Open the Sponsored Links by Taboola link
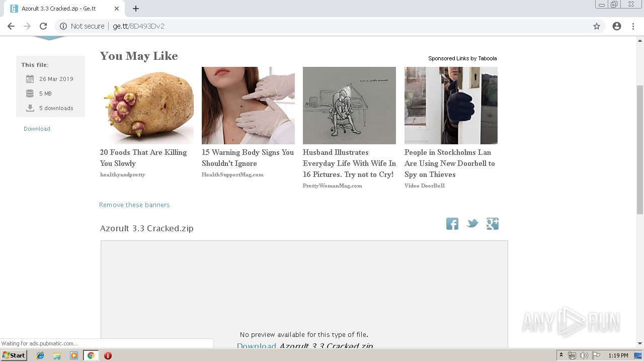 click(x=462, y=58)
